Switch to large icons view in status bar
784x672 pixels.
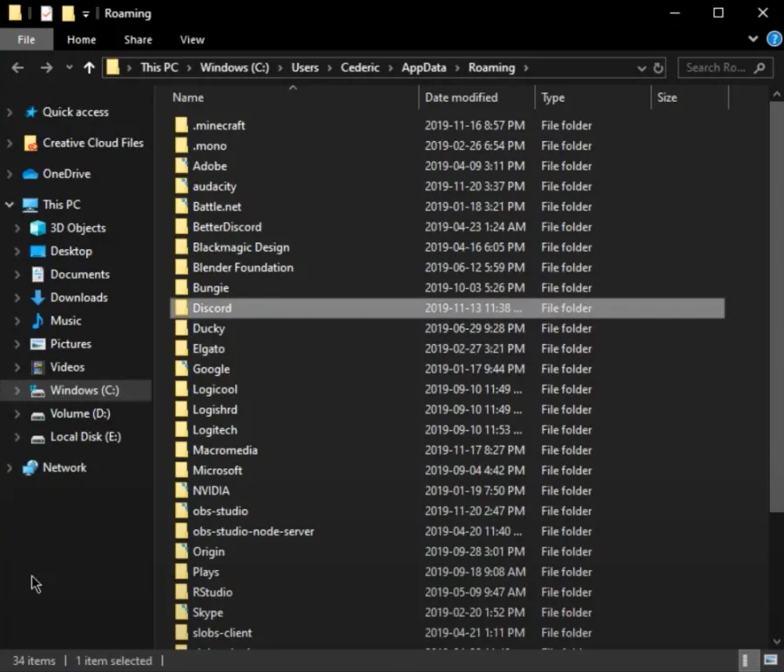pyautogui.click(x=771, y=661)
